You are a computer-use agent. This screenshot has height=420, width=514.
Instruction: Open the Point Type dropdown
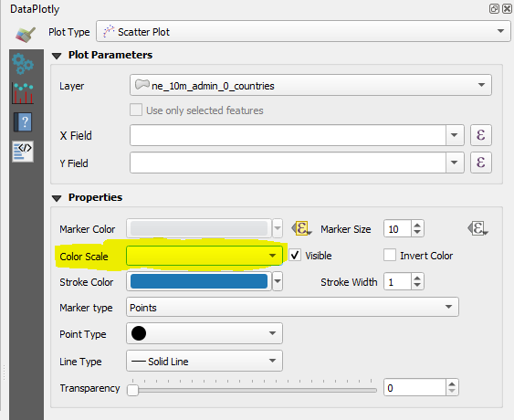coord(205,333)
